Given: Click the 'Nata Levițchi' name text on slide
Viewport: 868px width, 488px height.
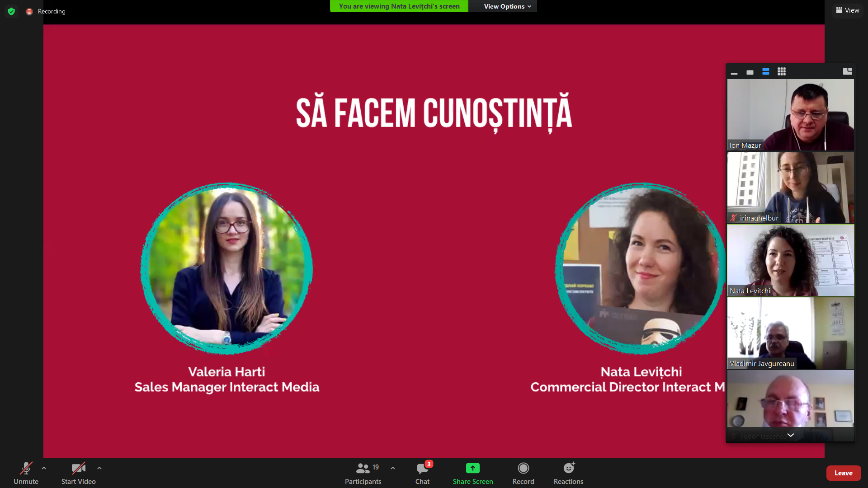Looking at the screenshot, I should (x=641, y=372).
